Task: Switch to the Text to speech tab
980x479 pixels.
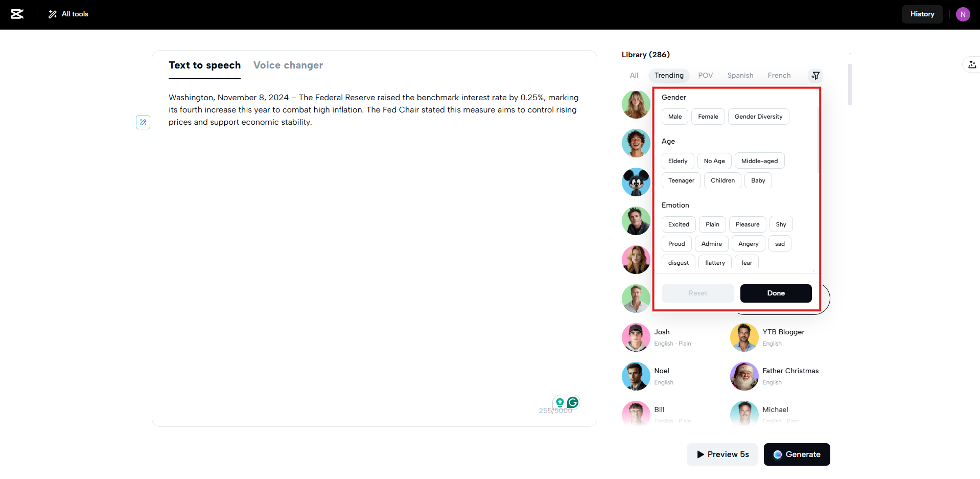Action: tap(204, 65)
